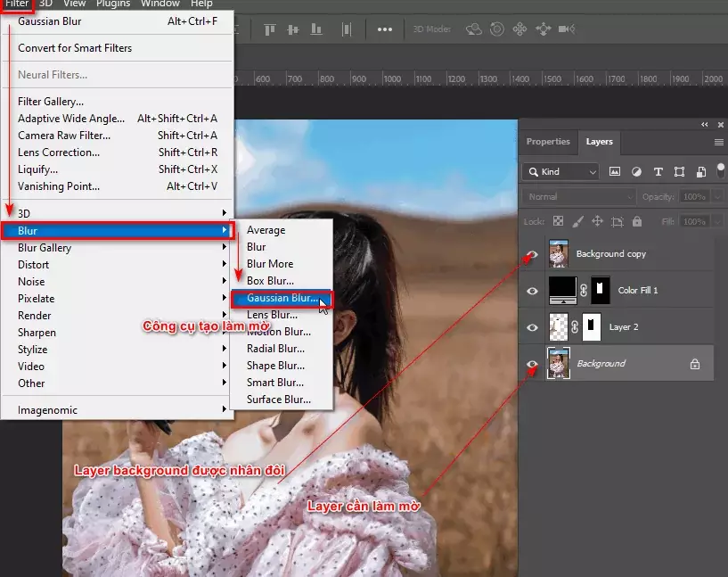This screenshot has width=728, height=577.
Task: Turn off the layer filtering switch
Action: 721,171
